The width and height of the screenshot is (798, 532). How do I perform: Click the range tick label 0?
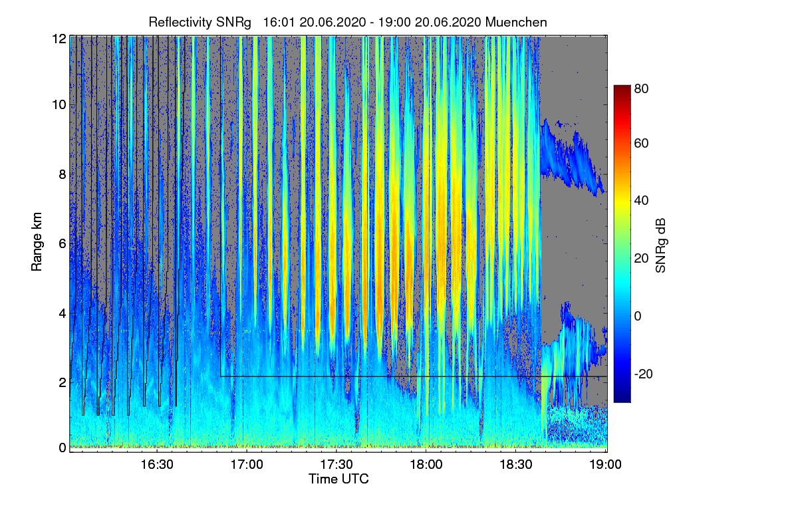[62, 448]
